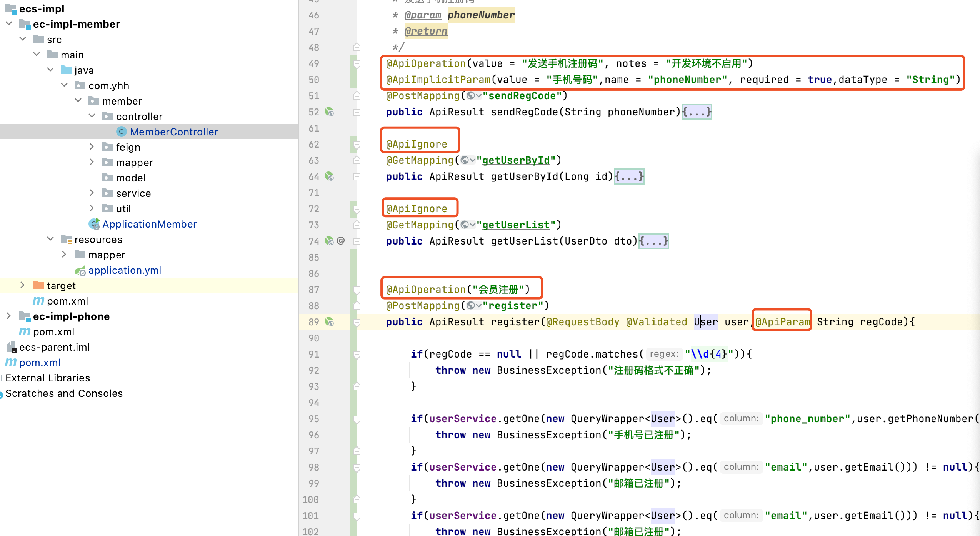This screenshot has height=536, width=980.
Task: Click the Spring endpoint gutter icon on line 64
Action: 329,176
